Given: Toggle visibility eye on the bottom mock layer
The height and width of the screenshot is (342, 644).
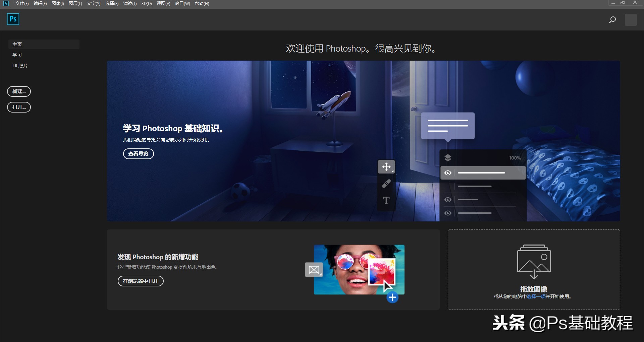Looking at the screenshot, I should click(448, 213).
